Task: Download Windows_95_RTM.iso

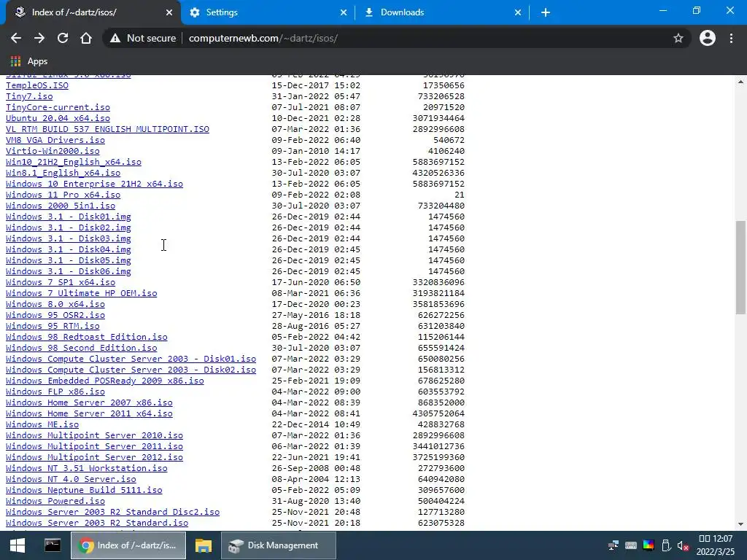Action: 53,326
